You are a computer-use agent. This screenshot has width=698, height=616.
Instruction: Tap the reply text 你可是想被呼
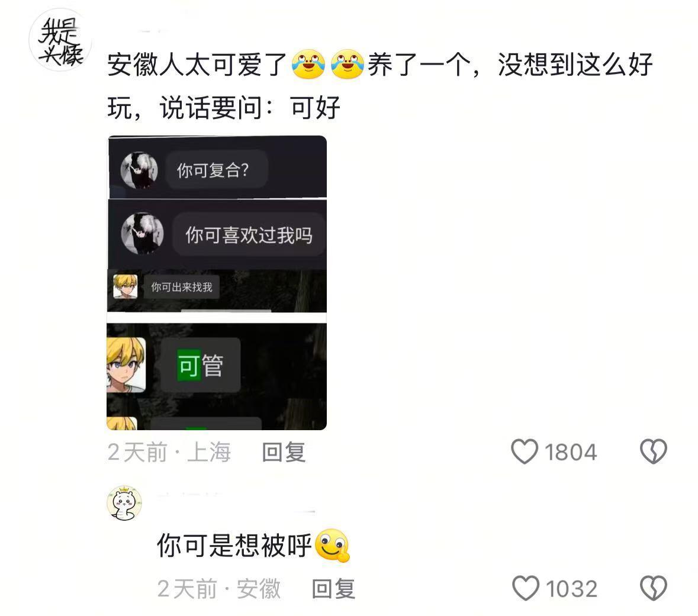coord(234,545)
